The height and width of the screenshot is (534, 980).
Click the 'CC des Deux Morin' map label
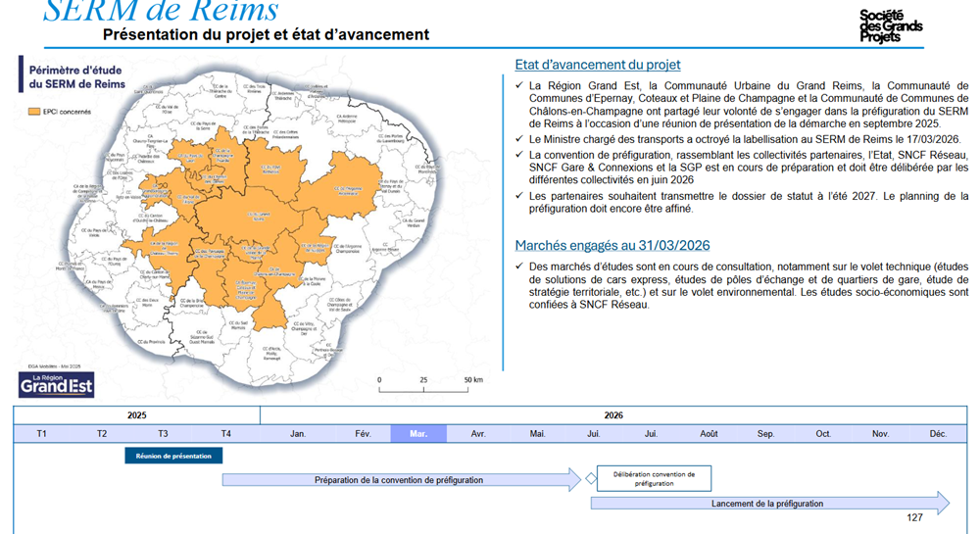click(148, 303)
